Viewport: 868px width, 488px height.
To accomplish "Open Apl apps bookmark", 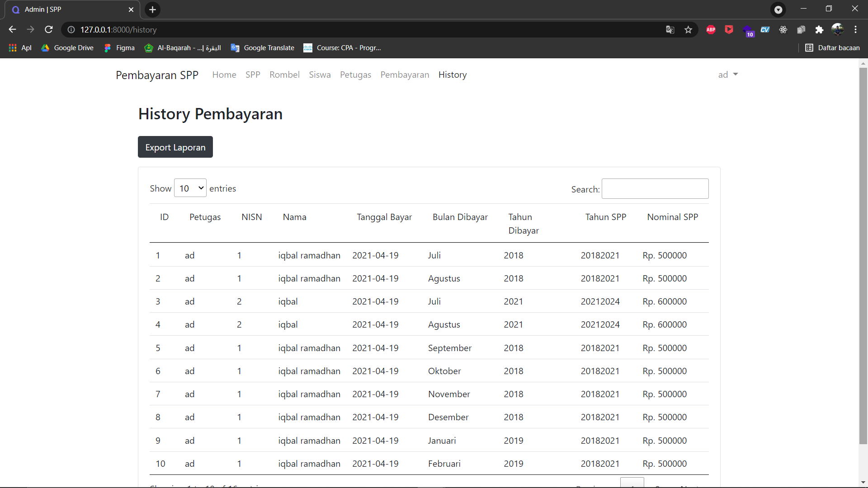I will [x=20, y=47].
